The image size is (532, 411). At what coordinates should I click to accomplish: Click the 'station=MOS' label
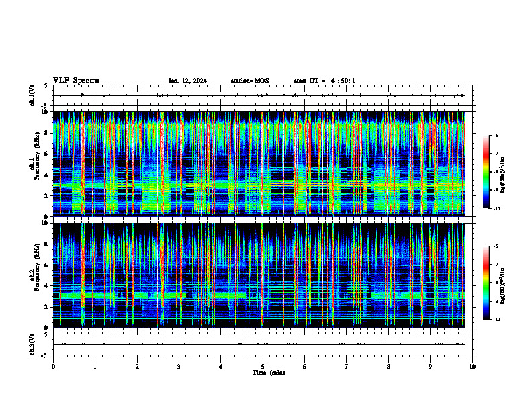tap(250, 81)
